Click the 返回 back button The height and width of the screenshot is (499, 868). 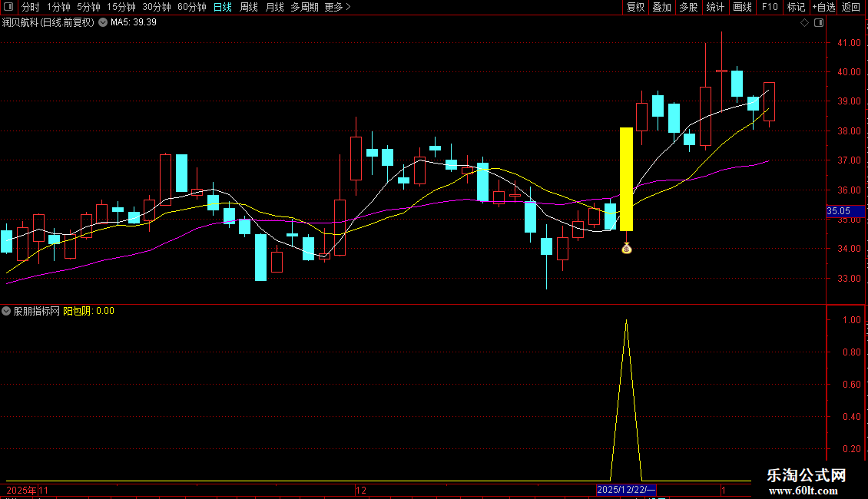point(851,7)
